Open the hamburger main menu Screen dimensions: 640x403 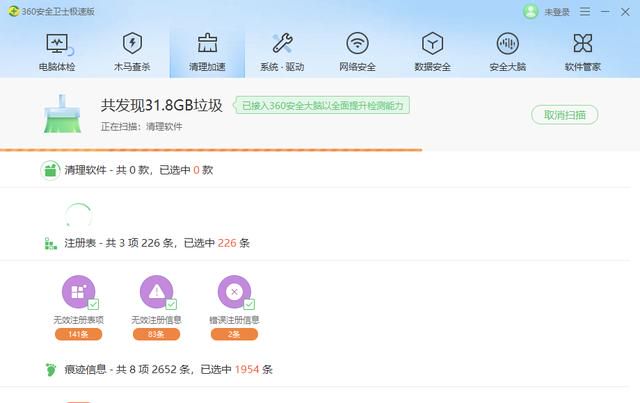585,11
